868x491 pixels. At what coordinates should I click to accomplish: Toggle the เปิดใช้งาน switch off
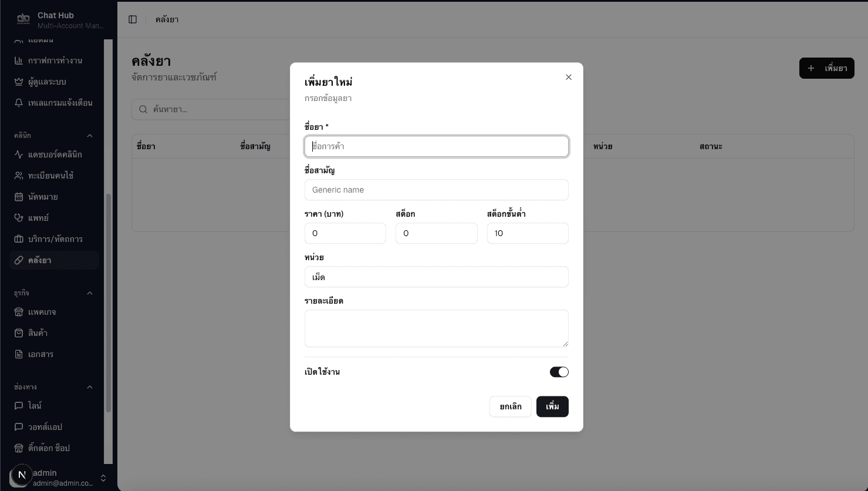(x=559, y=372)
